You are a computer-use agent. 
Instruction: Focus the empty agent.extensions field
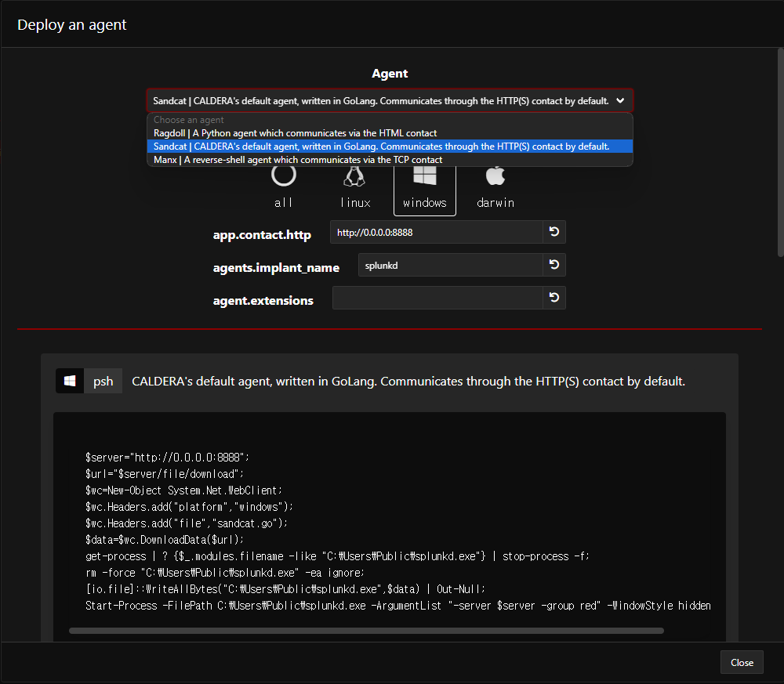pos(437,299)
